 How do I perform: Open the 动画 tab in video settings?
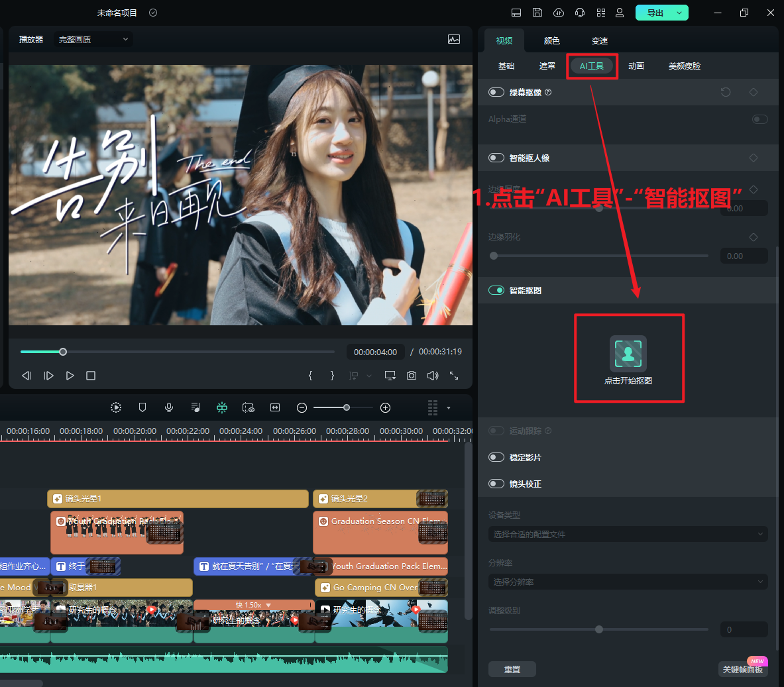636,66
